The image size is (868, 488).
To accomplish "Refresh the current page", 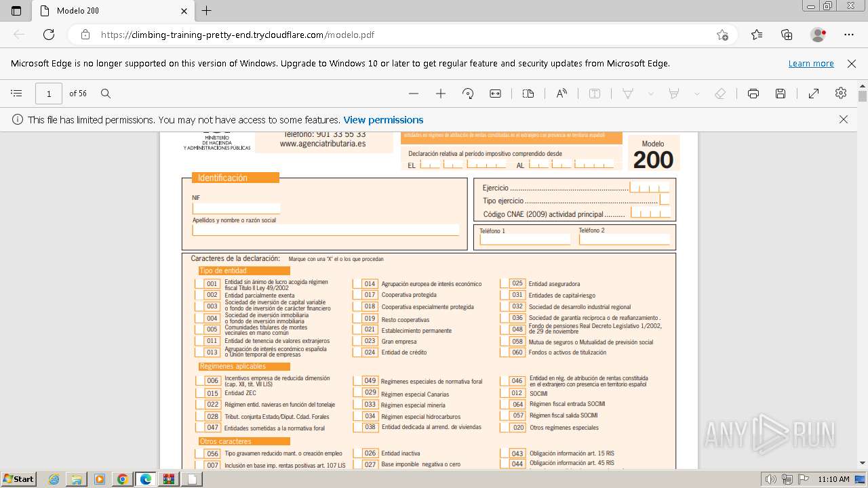I will coord(49,35).
